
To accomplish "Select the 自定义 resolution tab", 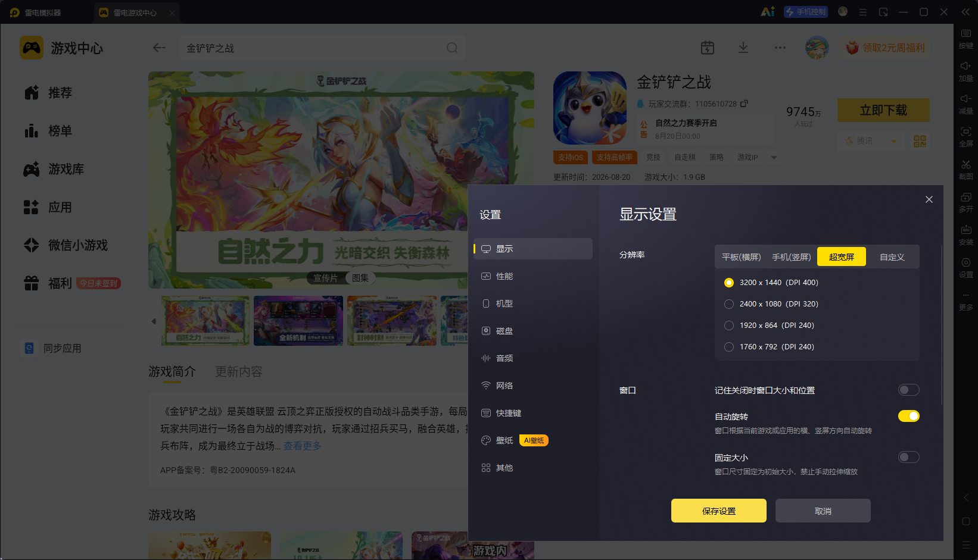I will tap(892, 257).
